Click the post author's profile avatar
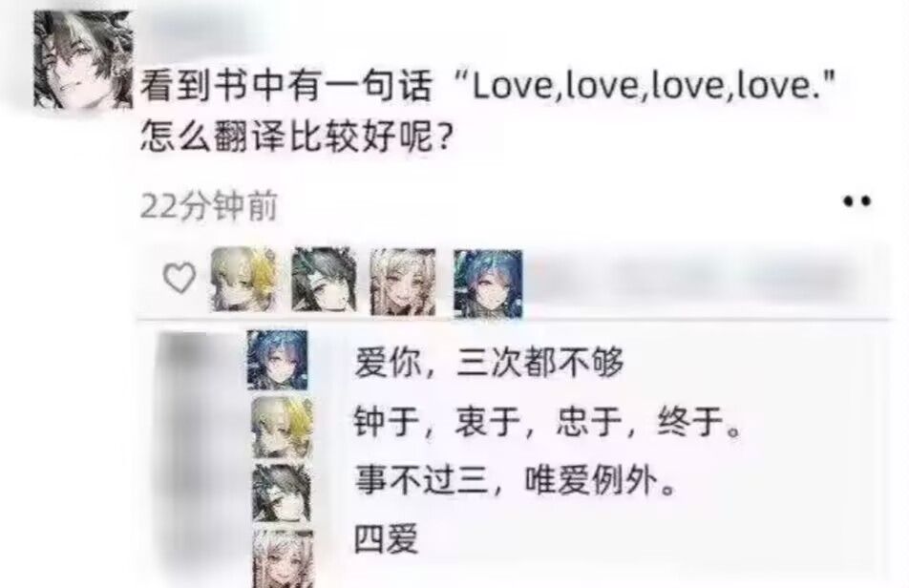 tap(83, 60)
